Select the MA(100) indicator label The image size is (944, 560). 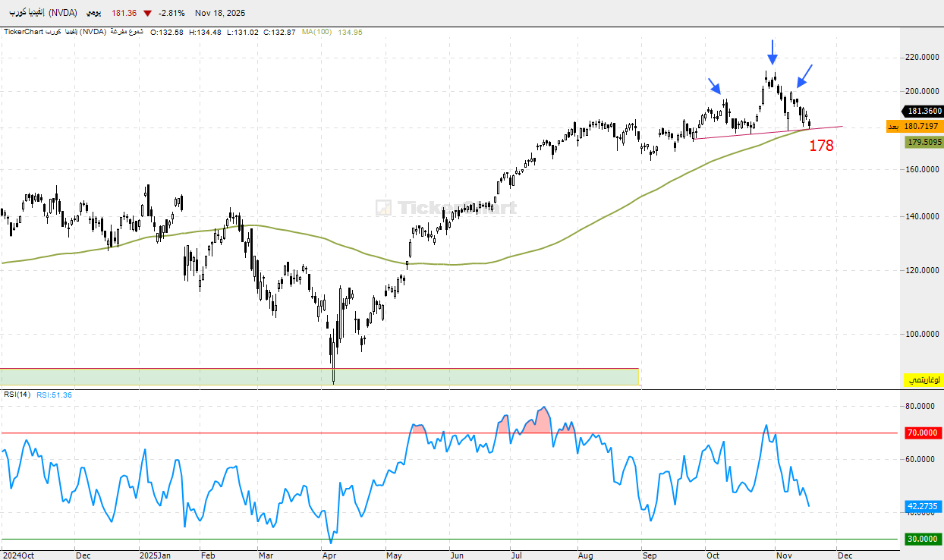316,32
